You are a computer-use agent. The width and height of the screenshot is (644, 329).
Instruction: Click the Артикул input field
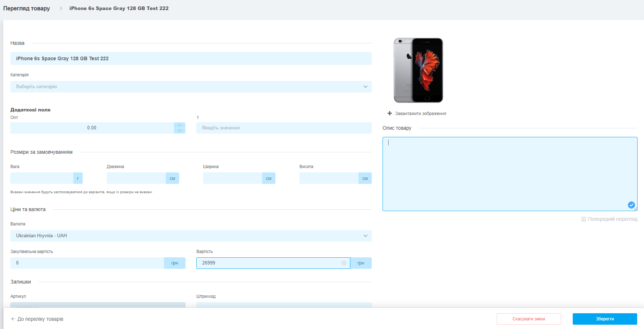(98, 305)
